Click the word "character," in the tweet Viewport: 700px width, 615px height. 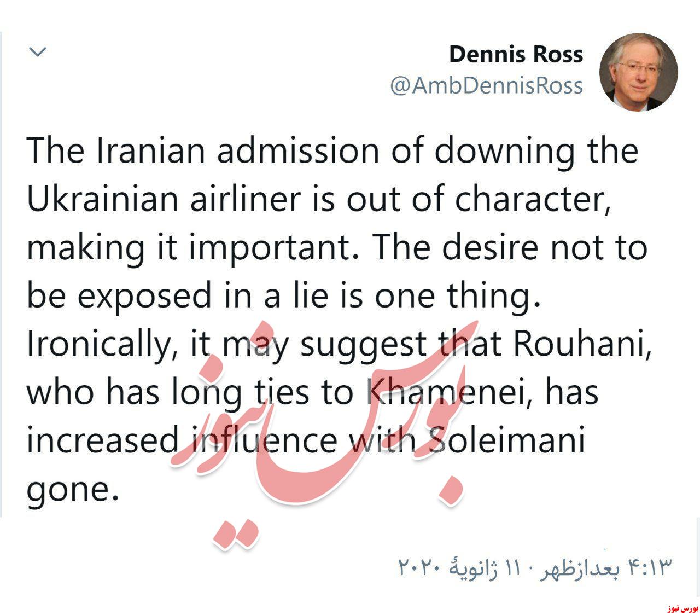(x=533, y=200)
